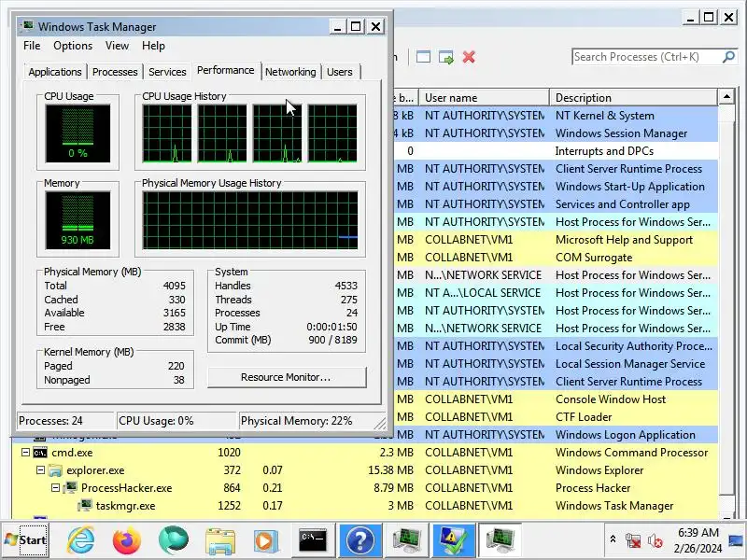Open the File menu in Task Manager
747x560 pixels.
[x=32, y=46]
